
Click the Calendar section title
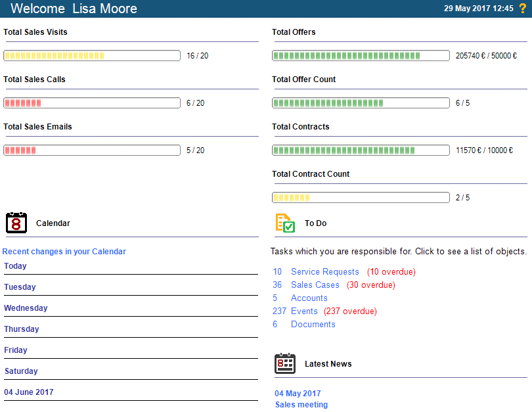pos(53,223)
